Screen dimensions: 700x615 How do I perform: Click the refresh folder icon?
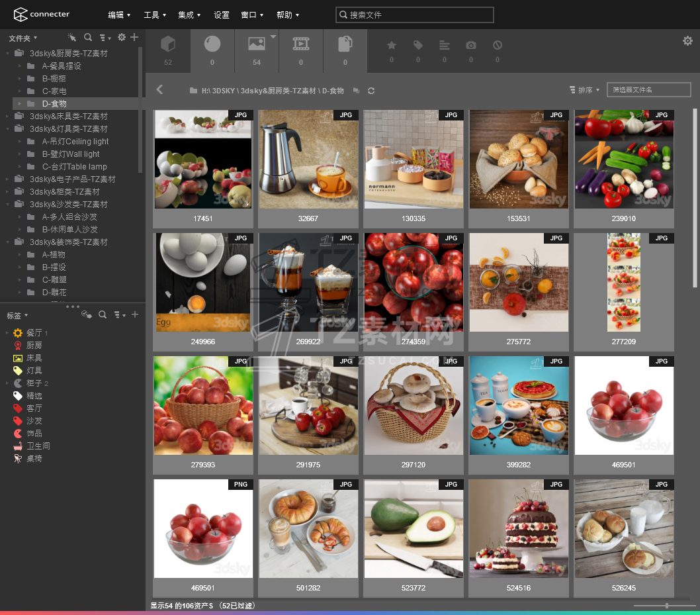point(371,91)
